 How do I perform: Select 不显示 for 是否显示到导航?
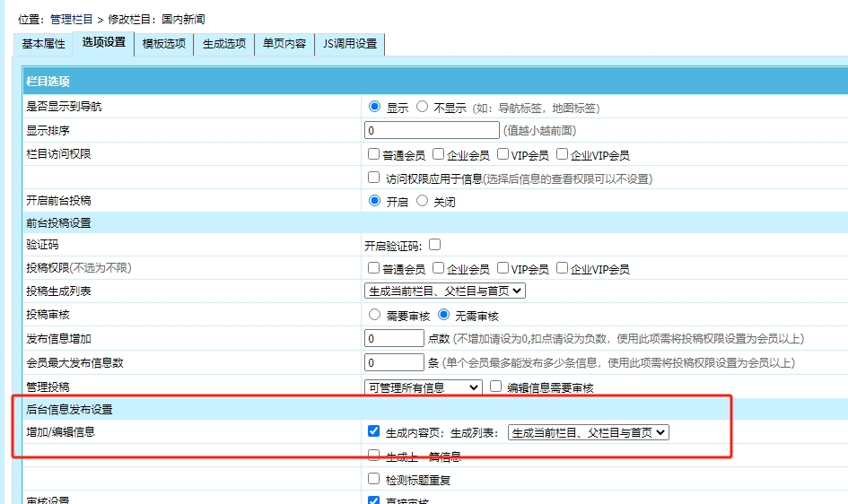422,107
